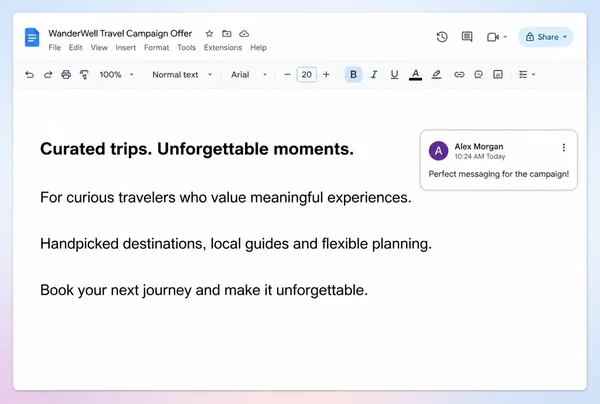Open version history clock icon
Screen dimensions: 600x404
click(x=442, y=37)
